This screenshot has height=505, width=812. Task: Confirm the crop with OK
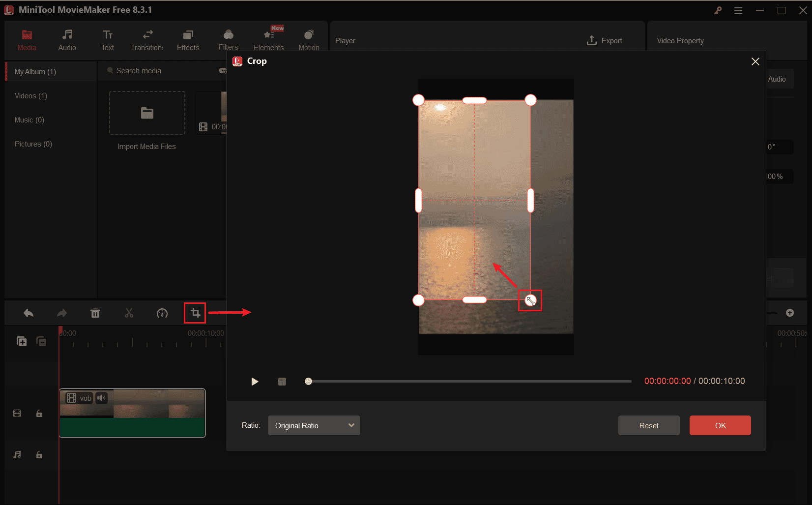pos(720,425)
